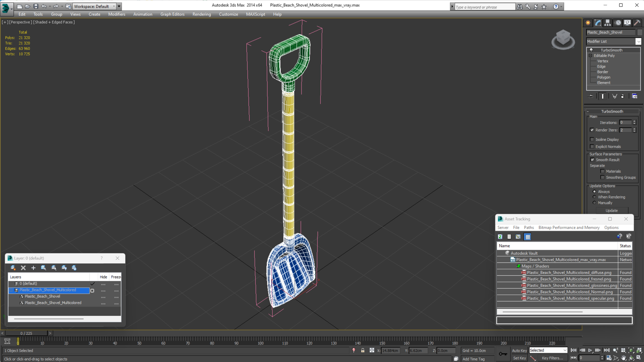Open the Display command panel tab

click(x=627, y=23)
